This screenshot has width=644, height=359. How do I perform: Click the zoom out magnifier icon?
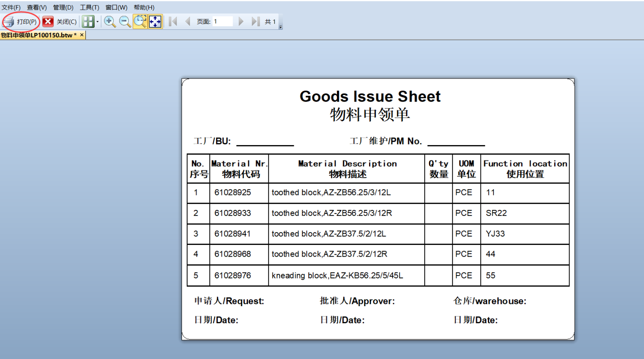[125, 22]
